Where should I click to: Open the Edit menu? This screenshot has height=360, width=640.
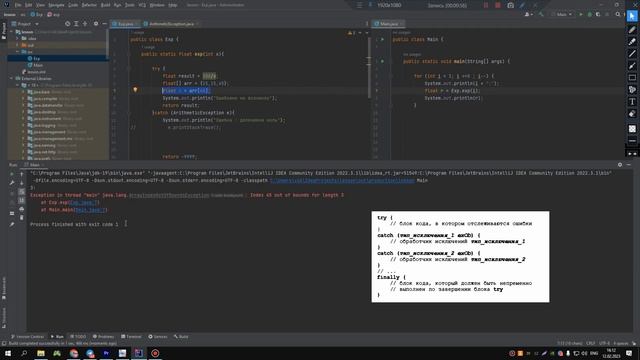[x=29, y=5]
